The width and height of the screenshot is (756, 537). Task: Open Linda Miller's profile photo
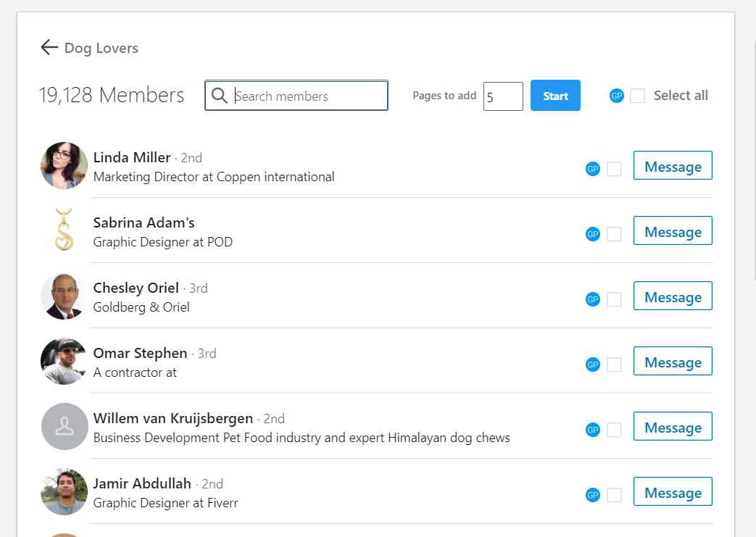pyautogui.click(x=64, y=165)
